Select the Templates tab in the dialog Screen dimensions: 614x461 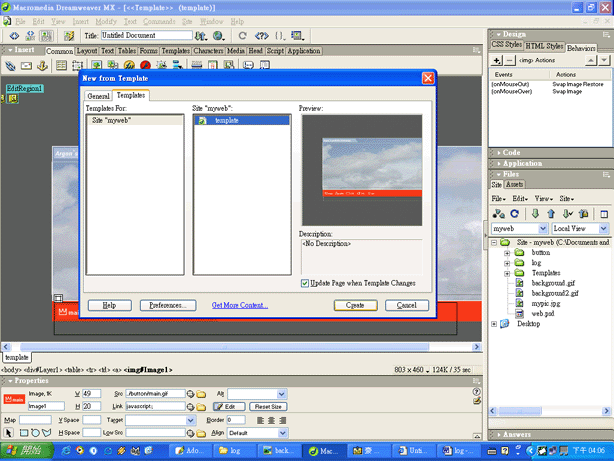(x=131, y=95)
